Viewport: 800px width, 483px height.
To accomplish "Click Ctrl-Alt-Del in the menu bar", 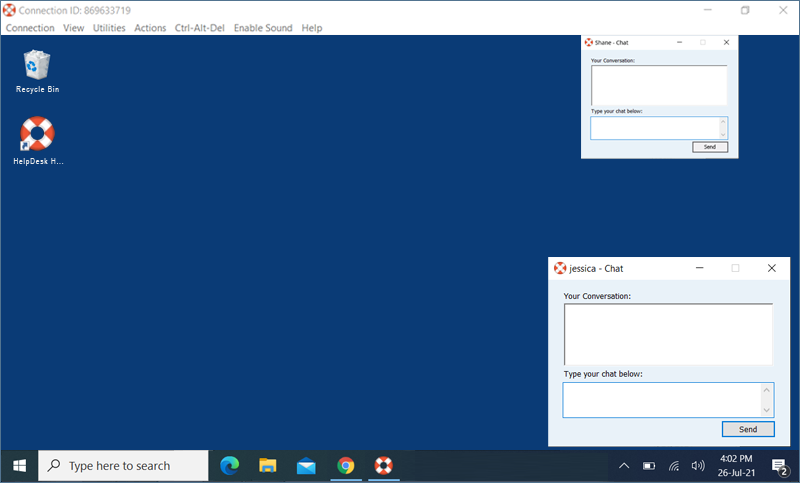I will (x=200, y=28).
